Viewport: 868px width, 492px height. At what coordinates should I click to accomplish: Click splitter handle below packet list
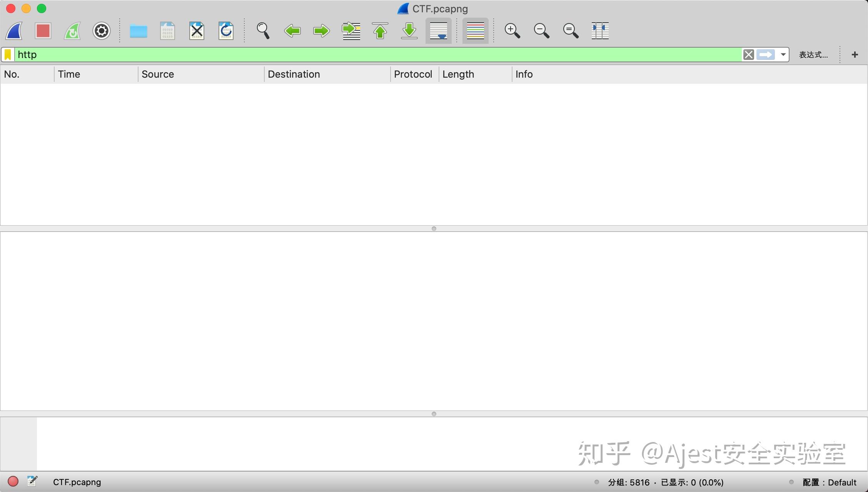(x=434, y=229)
